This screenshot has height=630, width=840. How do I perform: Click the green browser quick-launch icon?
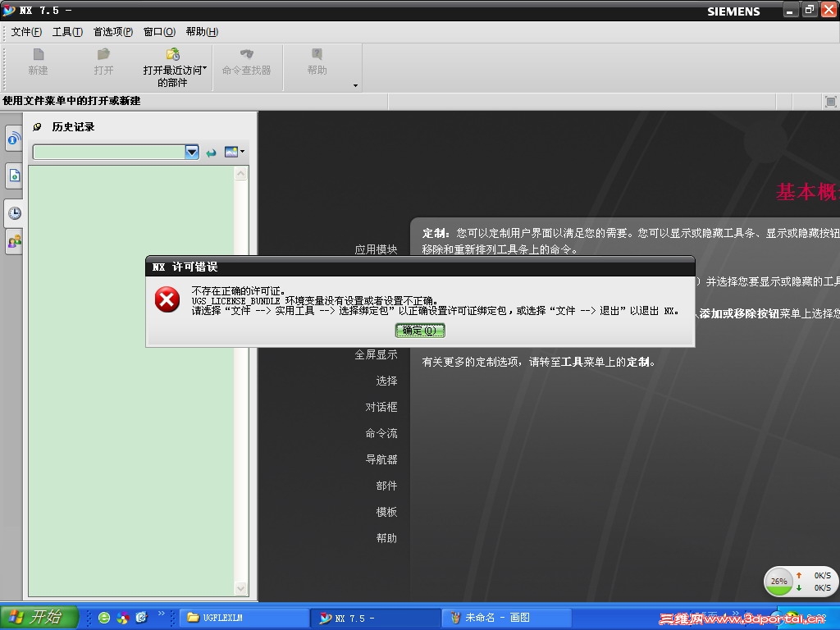pyautogui.click(x=104, y=618)
